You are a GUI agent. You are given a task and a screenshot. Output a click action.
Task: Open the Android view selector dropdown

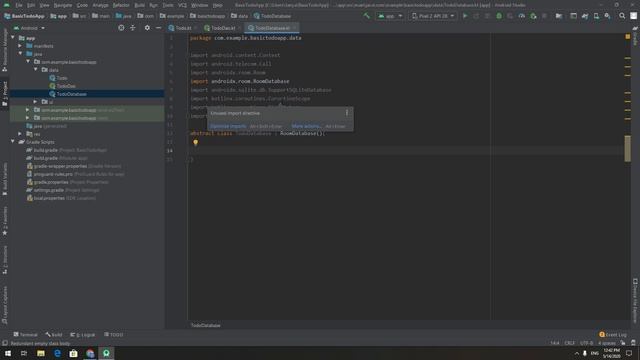click(29, 28)
